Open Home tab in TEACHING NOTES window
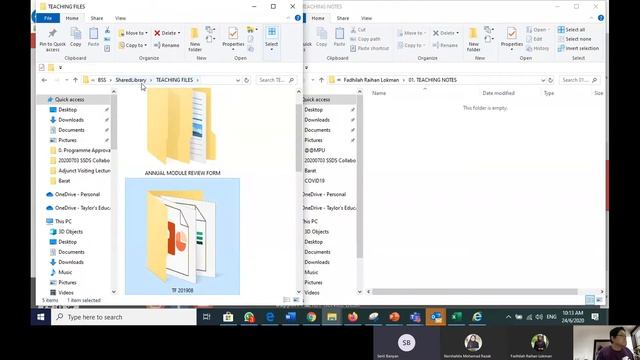The image size is (640, 360). 318,18
